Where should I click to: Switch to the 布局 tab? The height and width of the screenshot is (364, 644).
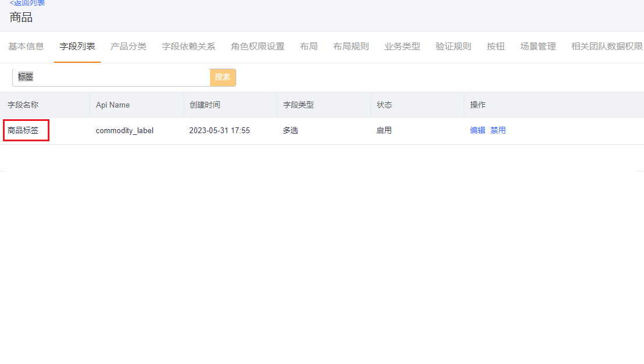pos(309,47)
